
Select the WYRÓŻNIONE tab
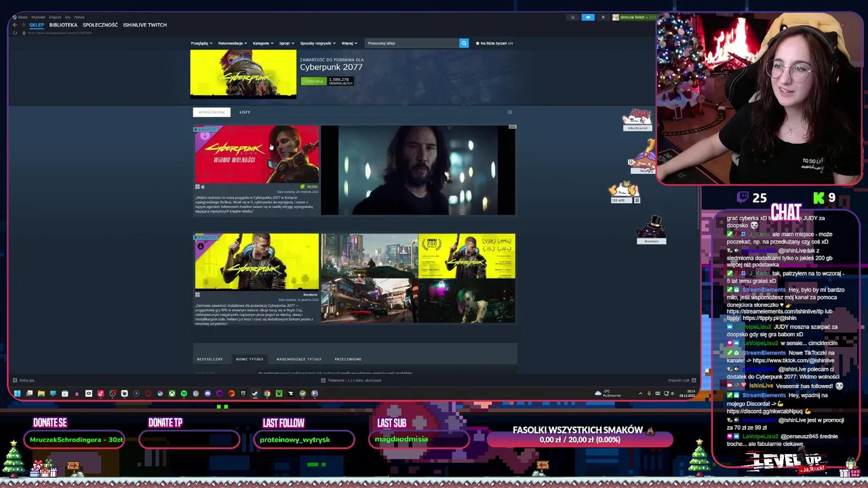(212, 112)
